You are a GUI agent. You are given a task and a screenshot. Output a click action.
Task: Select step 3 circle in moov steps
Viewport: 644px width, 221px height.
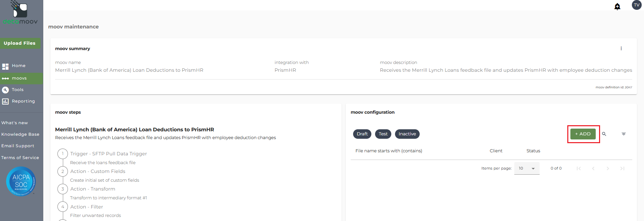click(x=63, y=189)
